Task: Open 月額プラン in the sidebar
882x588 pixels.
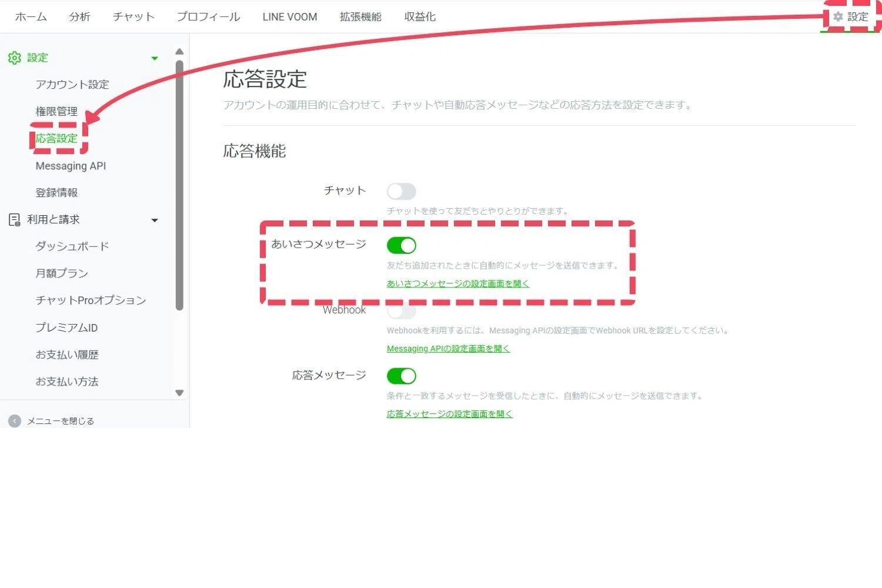Action: tap(62, 273)
